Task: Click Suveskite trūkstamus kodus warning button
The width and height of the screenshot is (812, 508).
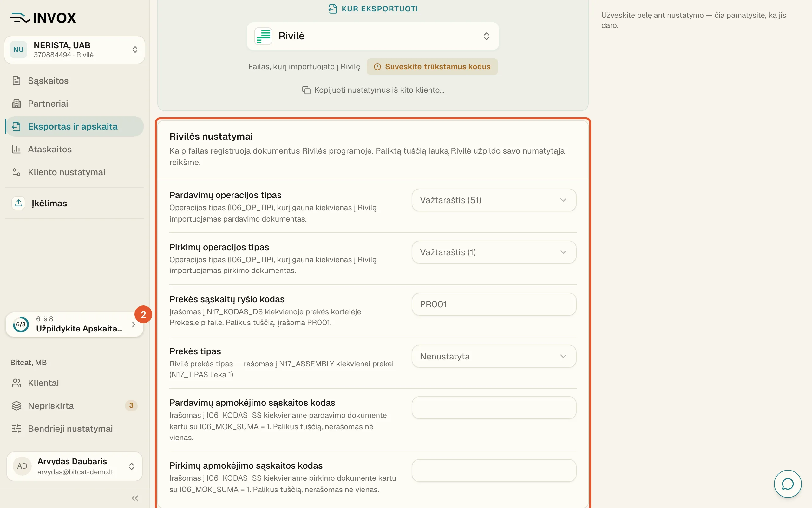Action: pyautogui.click(x=432, y=67)
